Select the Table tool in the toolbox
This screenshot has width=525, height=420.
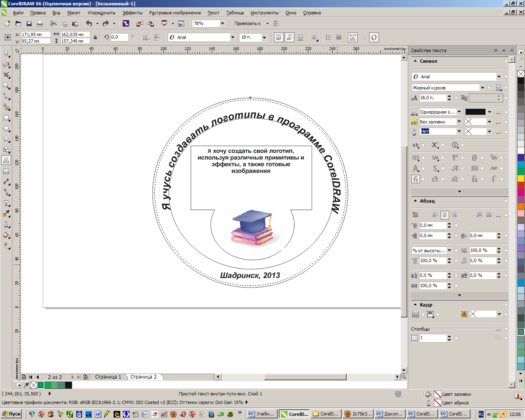(6, 171)
